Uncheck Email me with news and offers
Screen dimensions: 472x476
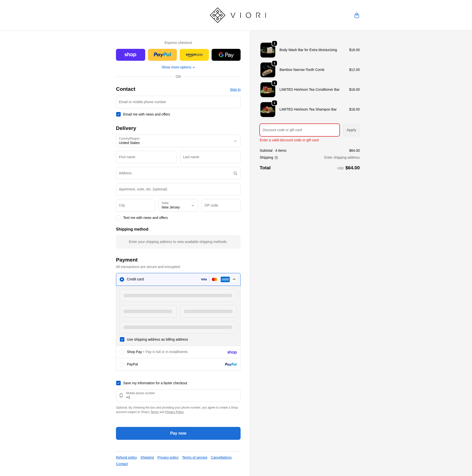tap(118, 114)
